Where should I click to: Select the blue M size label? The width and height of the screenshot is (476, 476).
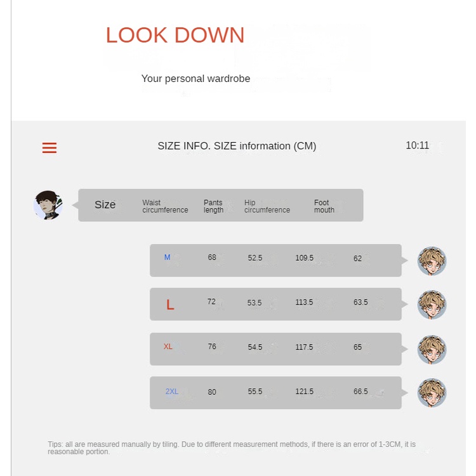[168, 258]
